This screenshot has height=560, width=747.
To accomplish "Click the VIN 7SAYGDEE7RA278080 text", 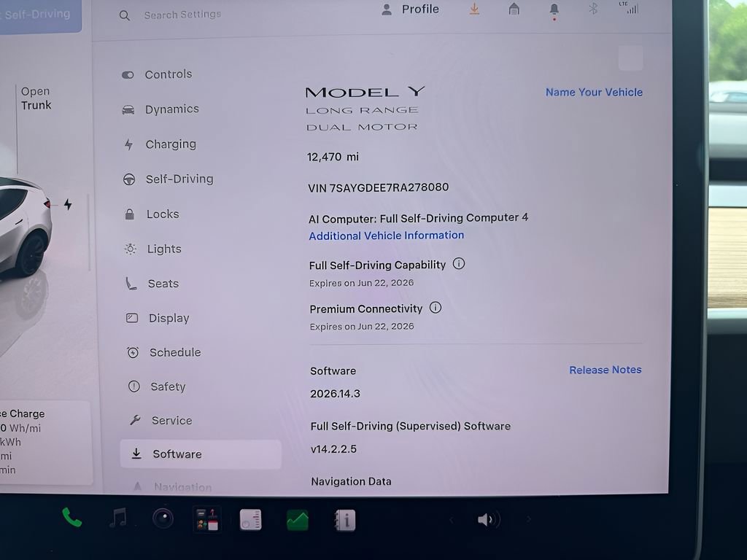I will pos(379,187).
